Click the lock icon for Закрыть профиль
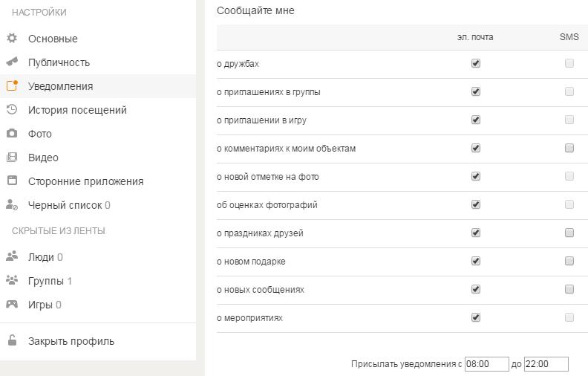Screen dimensions: 588x376 [12, 341]
